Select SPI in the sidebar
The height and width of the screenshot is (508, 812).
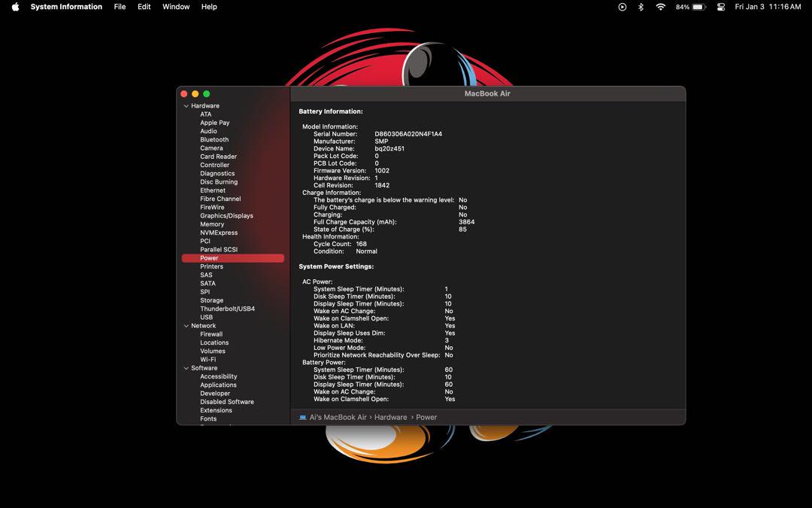tap(205, 292)
